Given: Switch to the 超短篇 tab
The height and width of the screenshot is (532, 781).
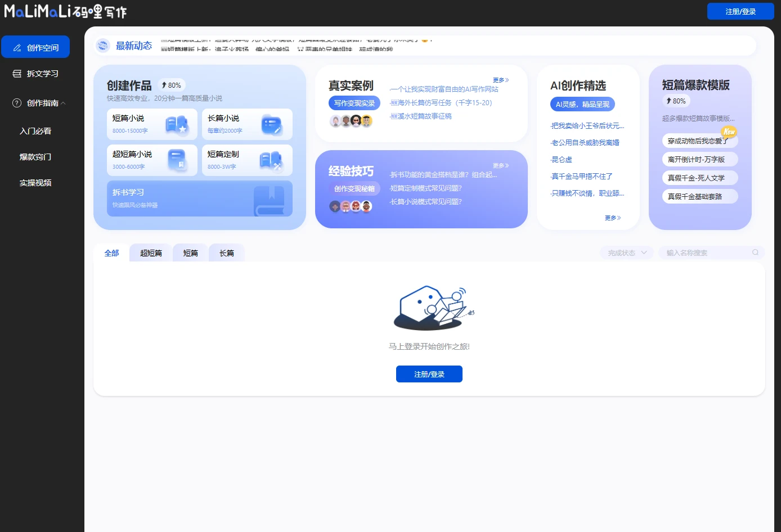Looking at the screenshot, I should point(150,253).
